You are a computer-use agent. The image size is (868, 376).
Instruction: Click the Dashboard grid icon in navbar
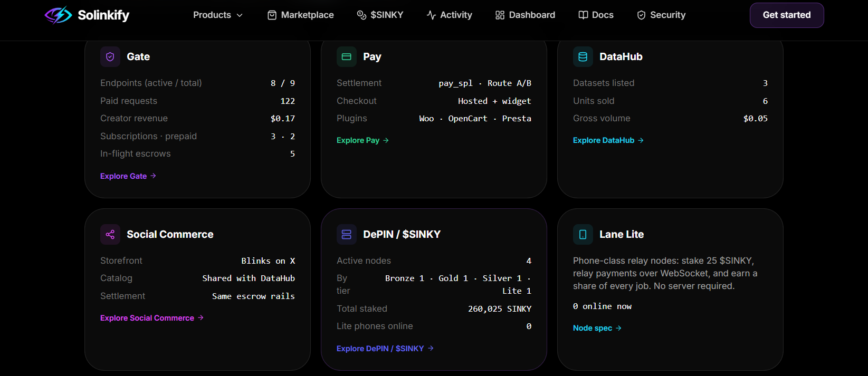(500, 15)
